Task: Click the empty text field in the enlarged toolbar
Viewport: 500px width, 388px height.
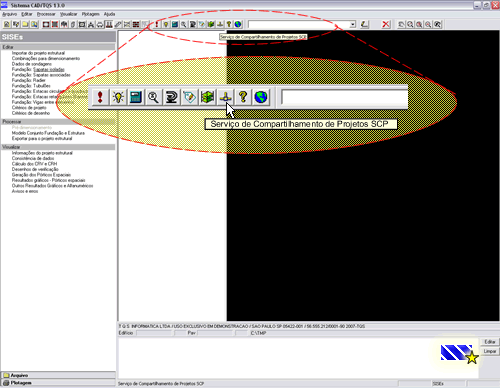Action: point(345,98)
